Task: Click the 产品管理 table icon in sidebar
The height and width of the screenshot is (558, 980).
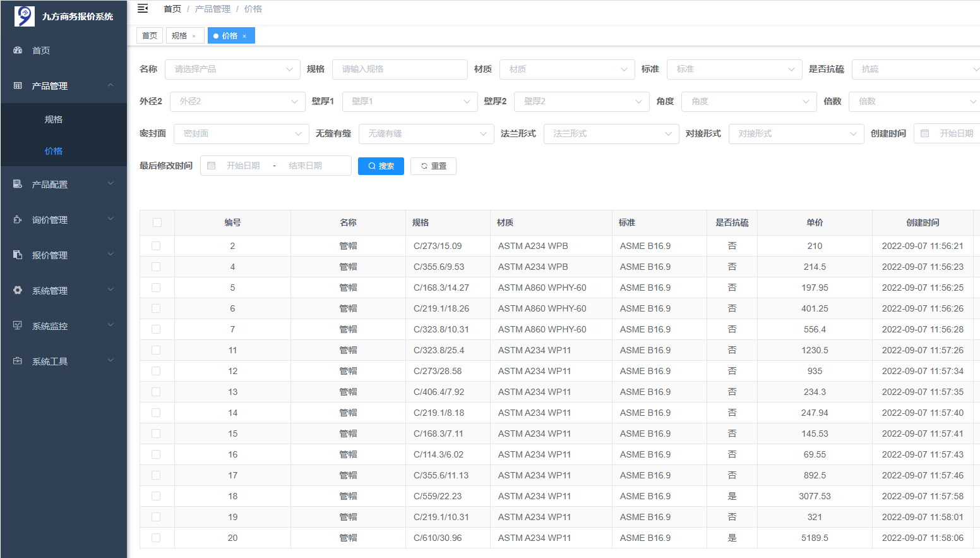Action: coord(18,85)
